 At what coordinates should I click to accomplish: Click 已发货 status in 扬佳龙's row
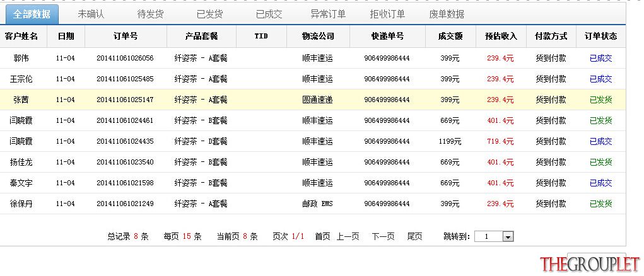tap(601, 163)
